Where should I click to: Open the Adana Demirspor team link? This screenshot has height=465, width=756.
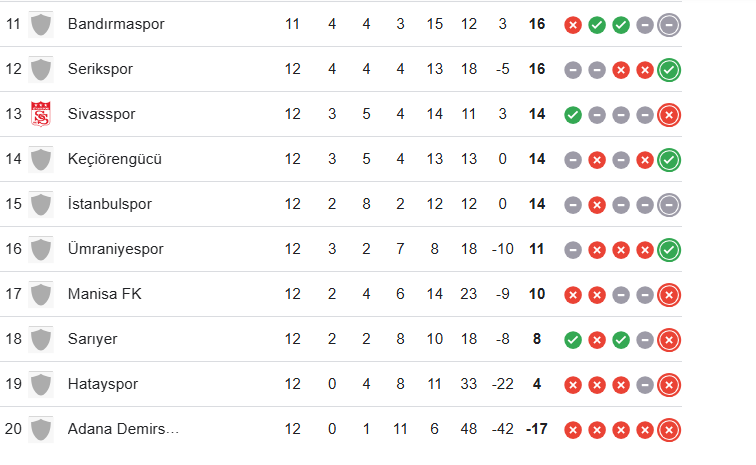[123, 429]
